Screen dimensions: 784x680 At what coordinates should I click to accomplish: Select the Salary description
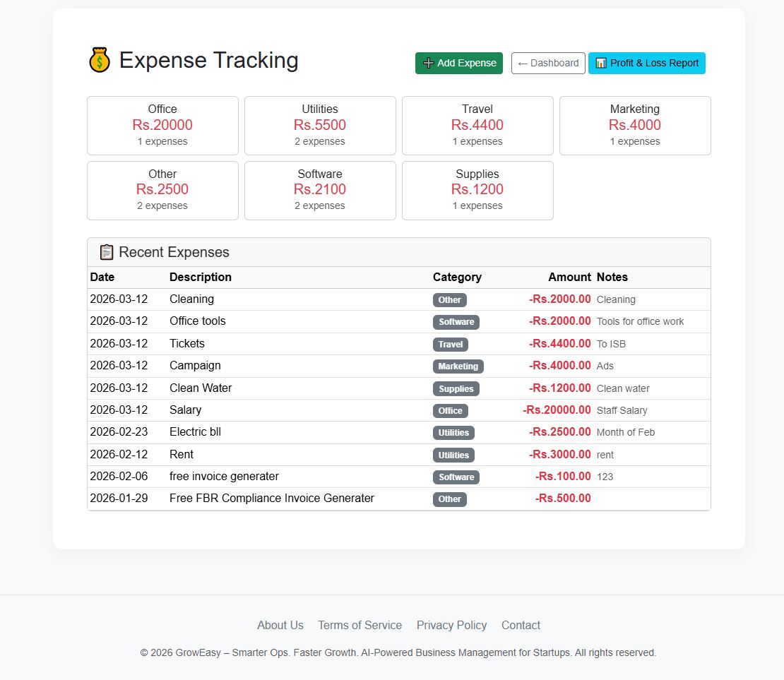tap(186, 410)
